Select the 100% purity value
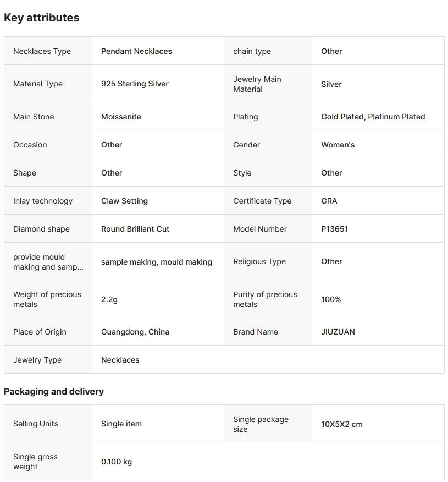448x482 pixels. coord(331,299)
